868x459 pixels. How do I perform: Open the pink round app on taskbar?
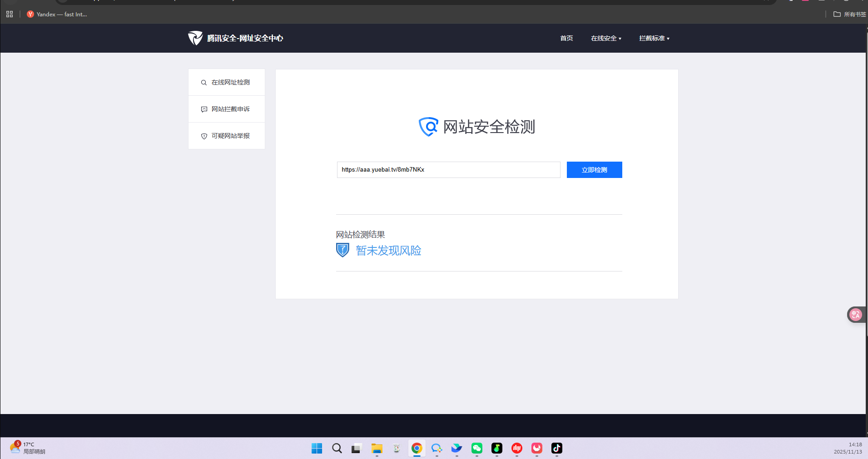[x=536, y=448]
